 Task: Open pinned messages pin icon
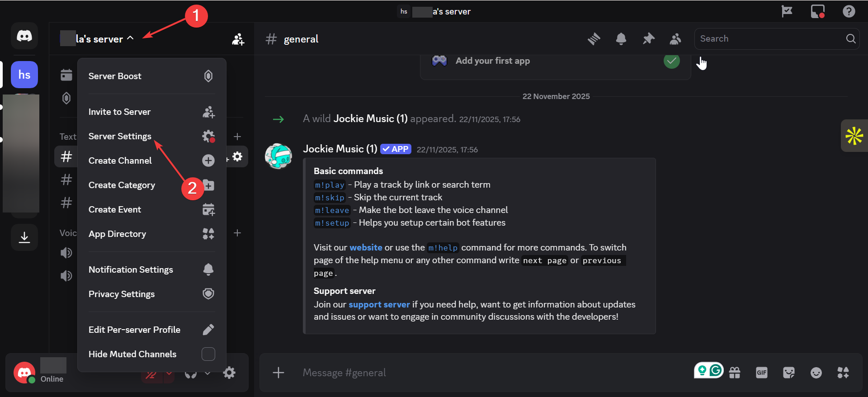(x=648, y=39)
